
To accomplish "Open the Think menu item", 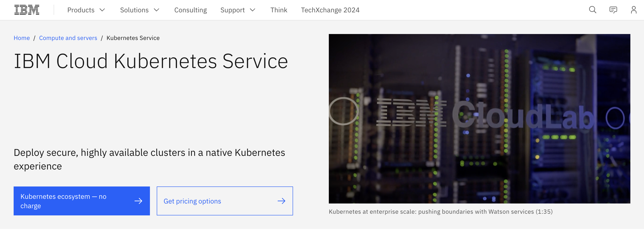I will coord(279,10).
